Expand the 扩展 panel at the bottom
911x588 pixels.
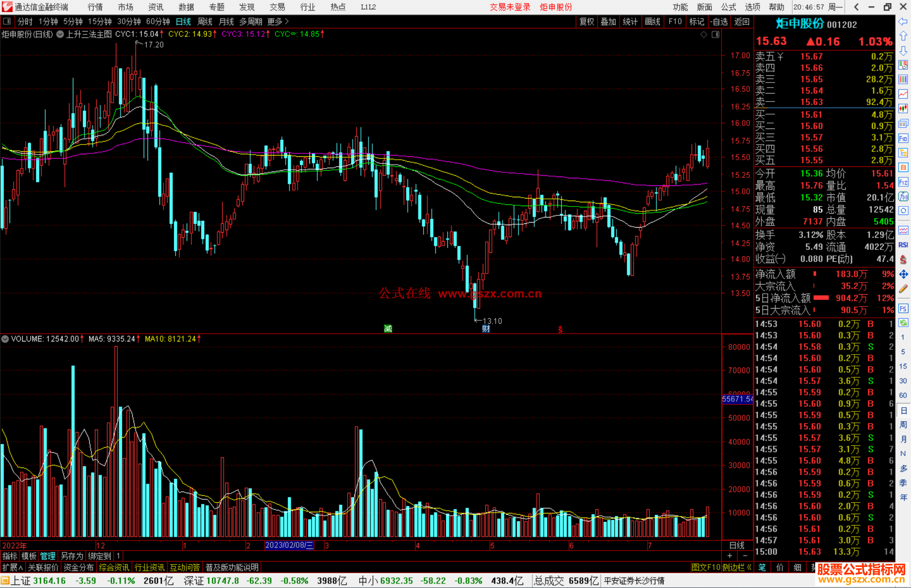tap(13, 567)
